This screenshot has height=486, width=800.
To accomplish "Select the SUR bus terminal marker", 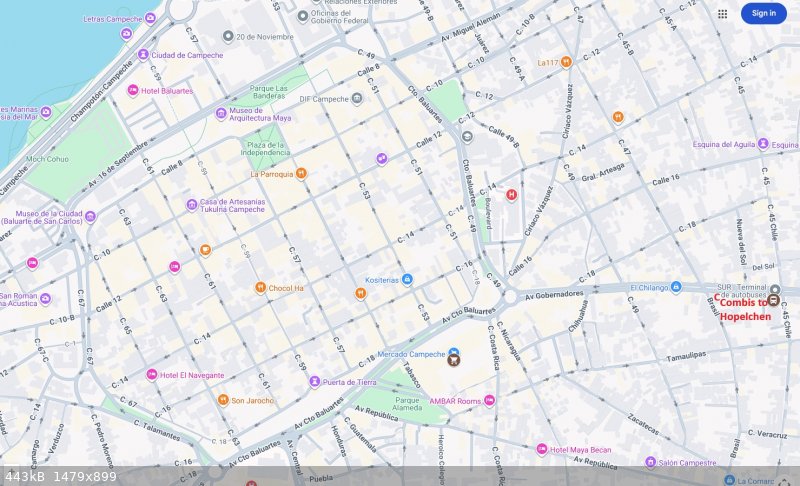I will [774, 290].
